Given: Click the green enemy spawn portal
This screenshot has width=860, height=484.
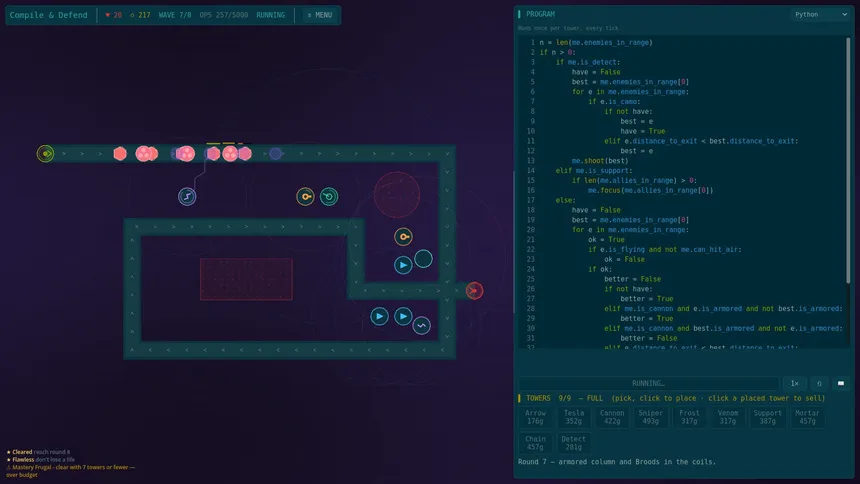Looking at the screenshot, I should (46, 154).
